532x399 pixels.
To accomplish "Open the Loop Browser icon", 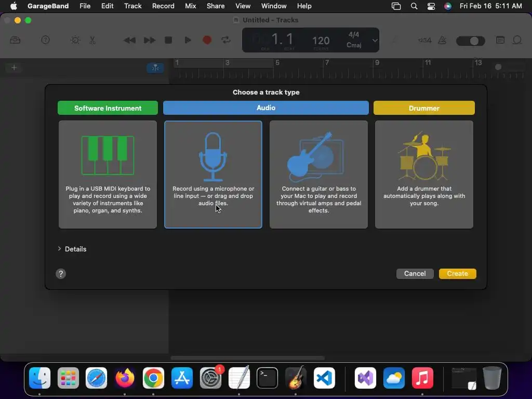I will tap(517, 41).
